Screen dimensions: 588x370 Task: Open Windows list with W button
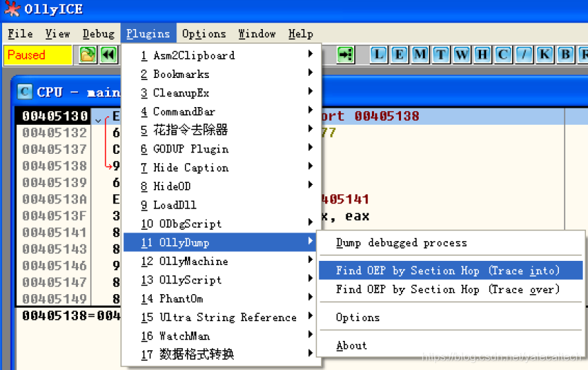(x=462, y=55)
